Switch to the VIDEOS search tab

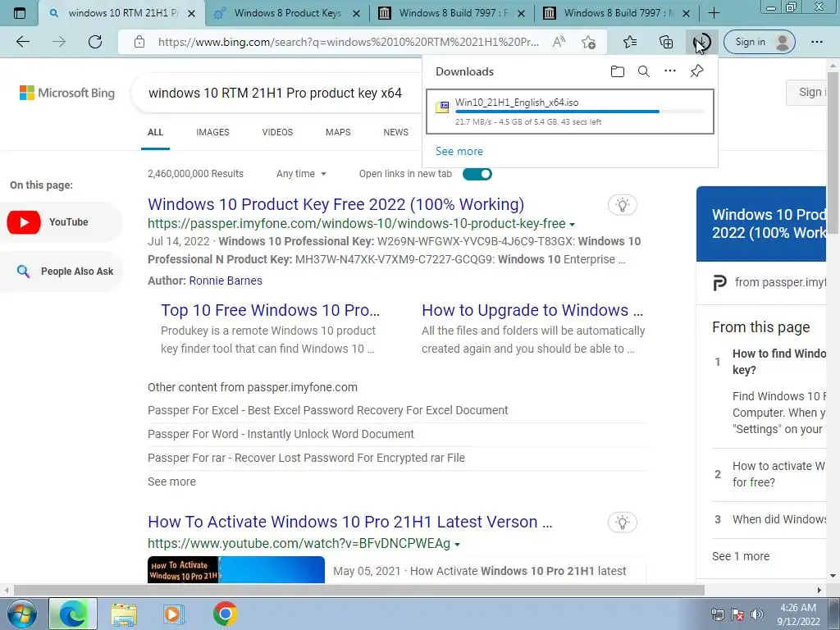(x=277, y=132)
